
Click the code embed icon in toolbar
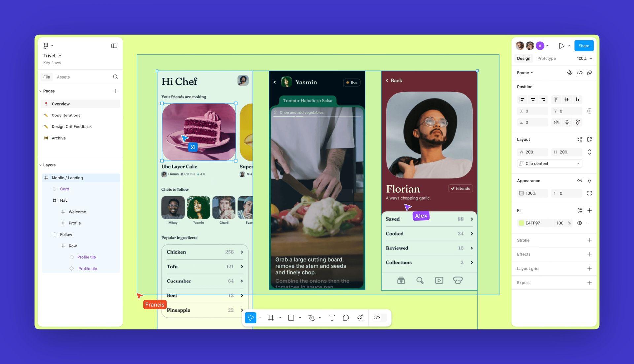click(377, 317)
